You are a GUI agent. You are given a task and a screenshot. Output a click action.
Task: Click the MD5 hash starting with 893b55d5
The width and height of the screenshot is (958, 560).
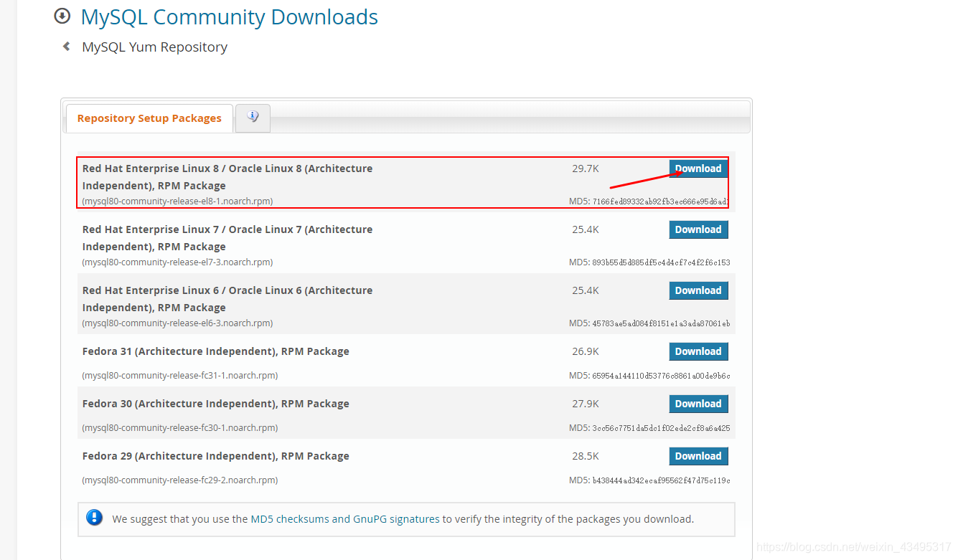pos(661,262)
